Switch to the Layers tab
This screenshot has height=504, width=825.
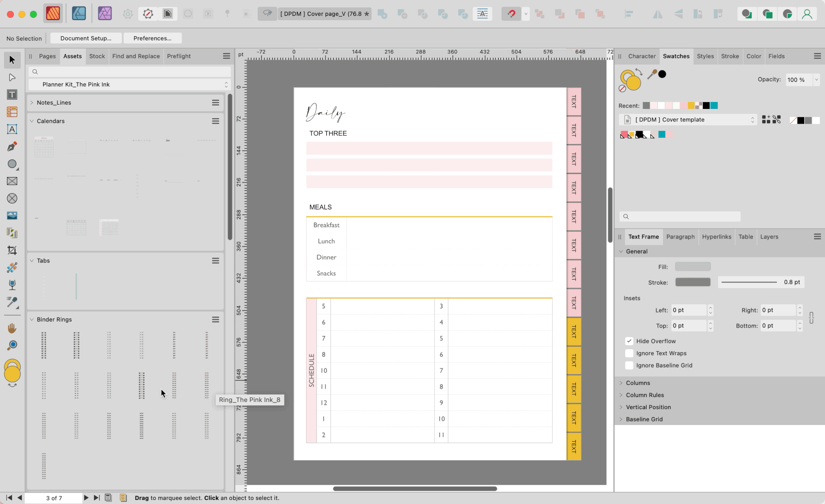point(769,237)
